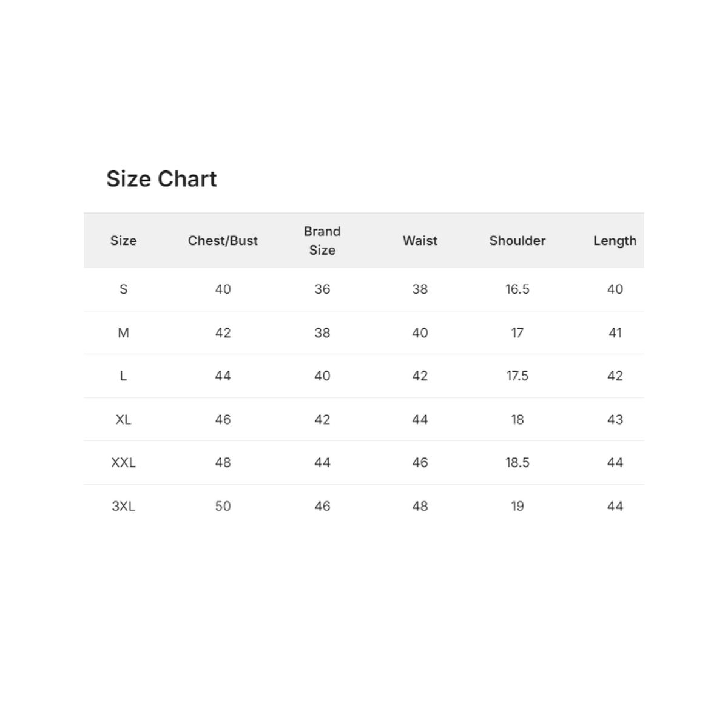Click the L size row label
The height and width of the screenshot is (728, 728).
[x=123, y=376]
